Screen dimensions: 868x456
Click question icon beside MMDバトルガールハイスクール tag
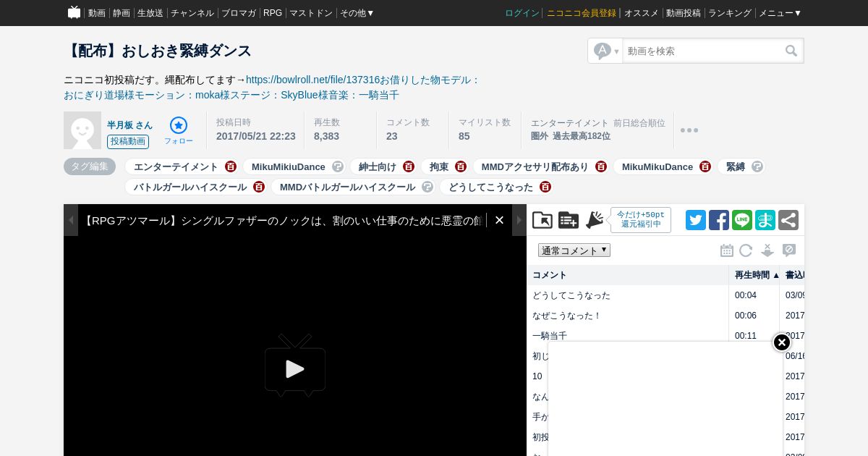click(427, 187)
